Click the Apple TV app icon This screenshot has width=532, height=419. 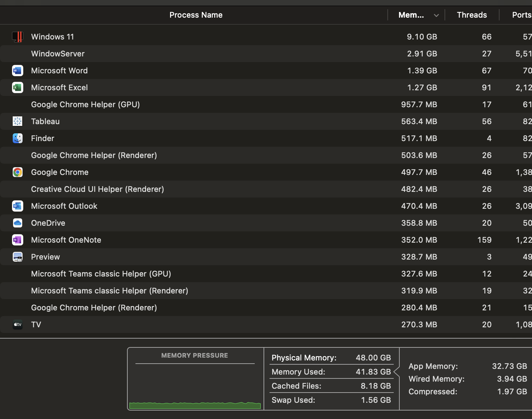click(18, 324)
